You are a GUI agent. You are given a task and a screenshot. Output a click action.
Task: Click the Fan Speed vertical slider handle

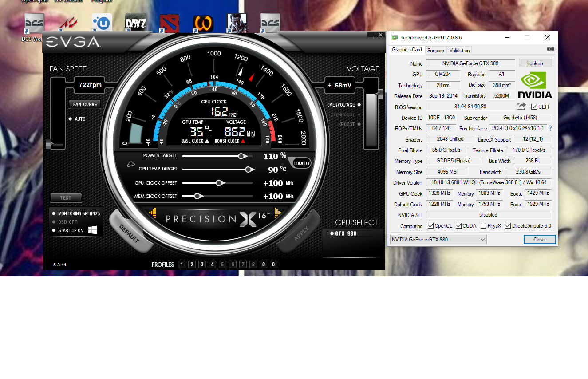(x=48, y=144)
